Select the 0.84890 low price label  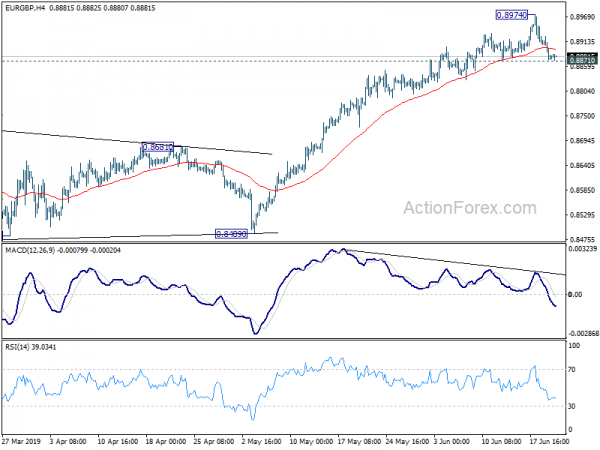[x=232, y=234]
